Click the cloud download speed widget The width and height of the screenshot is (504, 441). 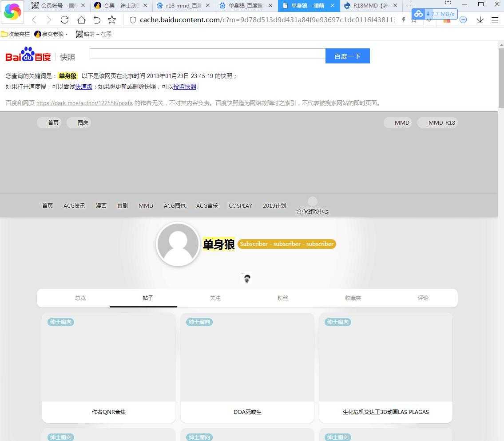[435, 14]
